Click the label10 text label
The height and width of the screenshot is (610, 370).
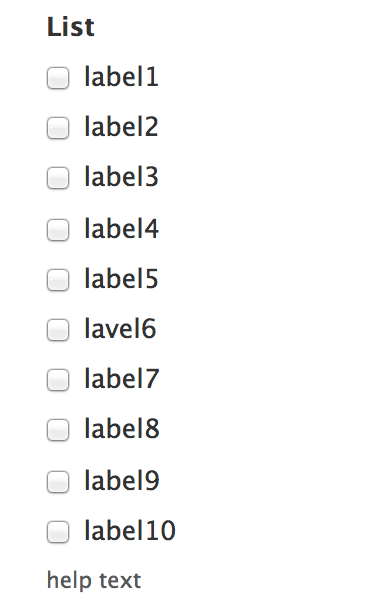click(x=130, y=530)
